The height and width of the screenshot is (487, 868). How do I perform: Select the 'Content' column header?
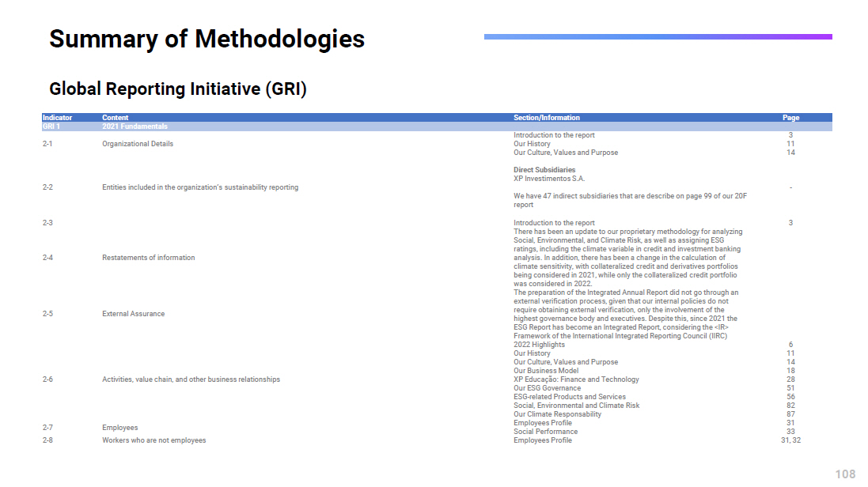pos(115,118)
